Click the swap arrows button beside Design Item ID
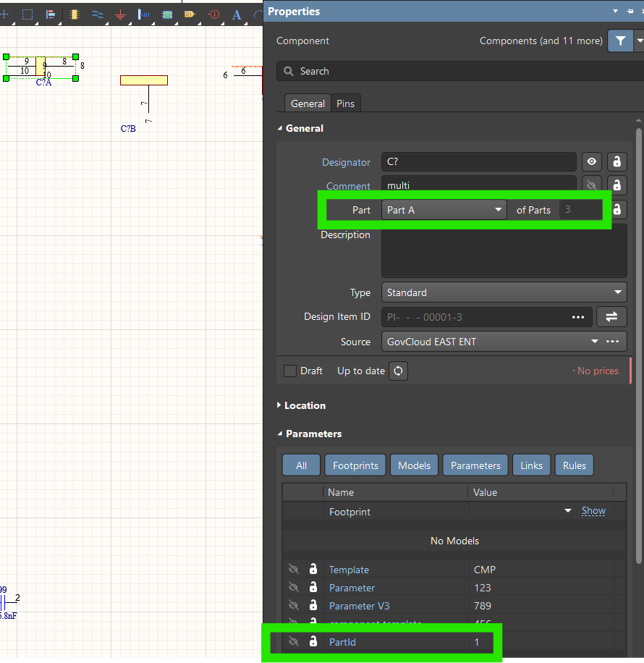 click(611, 317)
